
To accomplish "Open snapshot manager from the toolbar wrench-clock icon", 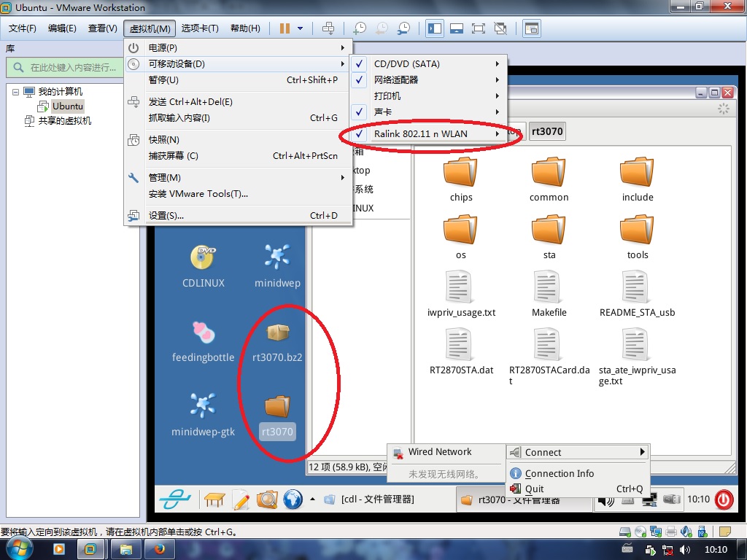I will point(403,28).
